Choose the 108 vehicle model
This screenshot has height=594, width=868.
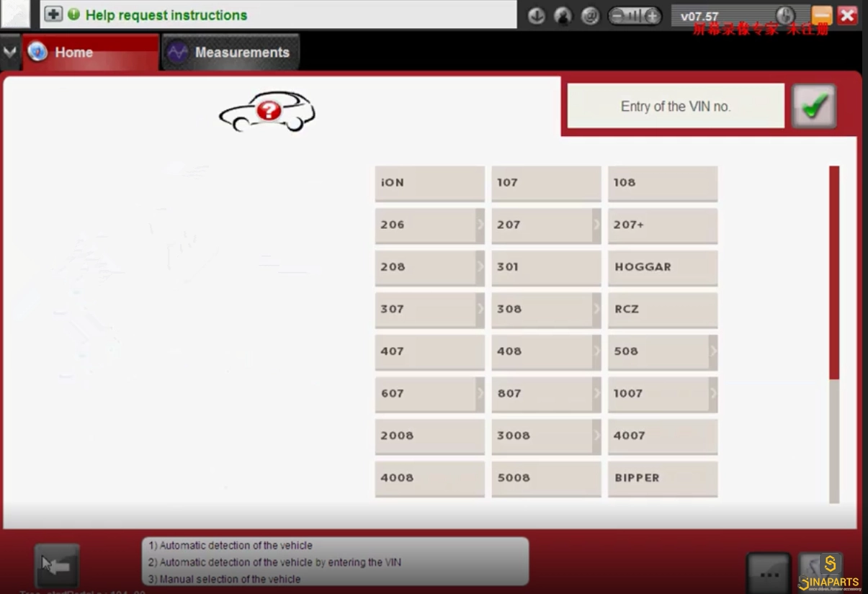(663, 184)
